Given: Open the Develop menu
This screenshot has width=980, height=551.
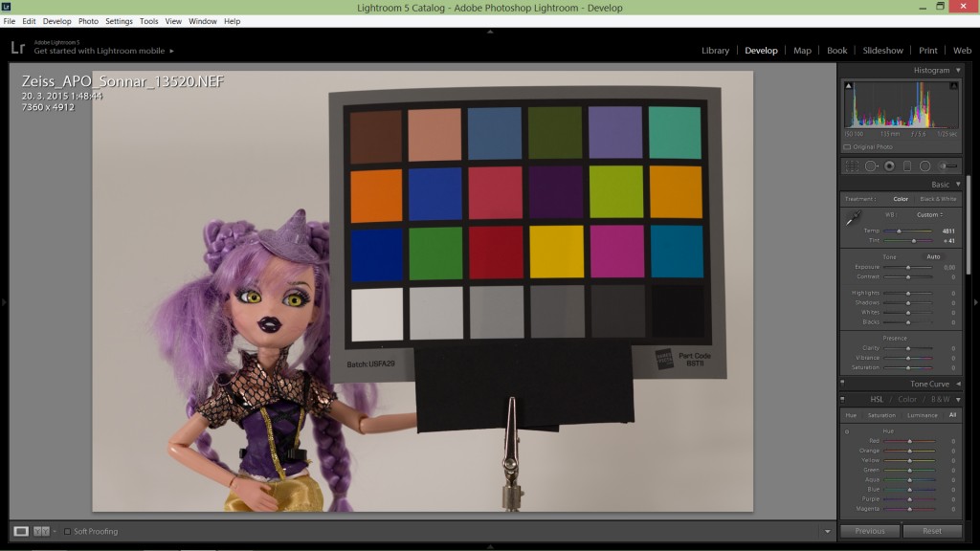Looking at the screenshot, I should tap(56, 21).
